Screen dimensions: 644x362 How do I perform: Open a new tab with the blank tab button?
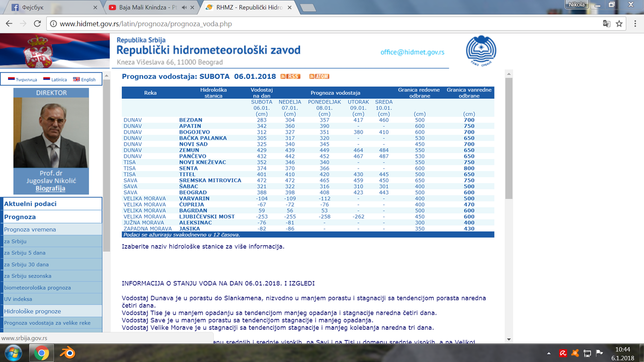point(308,8)
